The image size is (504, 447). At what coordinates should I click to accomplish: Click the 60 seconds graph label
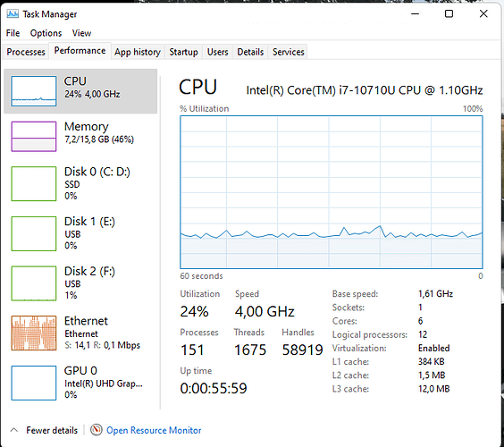pos(201,276)
